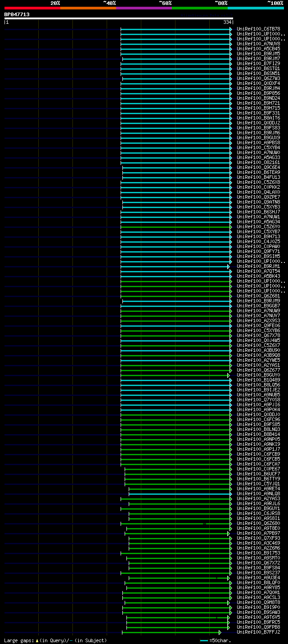Click the UniRef100_Q6Z681 label
This screenshot has width=288, height=644.
click(x=259, y=296)
